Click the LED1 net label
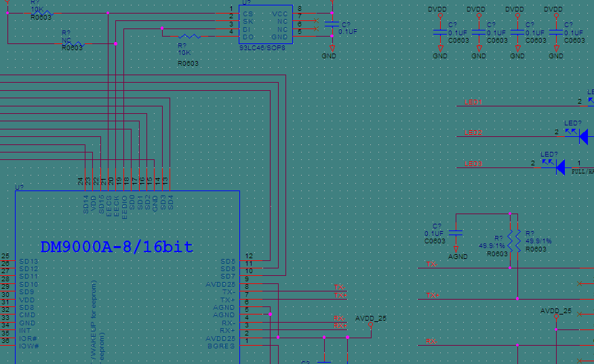The height and width of the screenshot is (364, 594). click(x=473, y=102)
